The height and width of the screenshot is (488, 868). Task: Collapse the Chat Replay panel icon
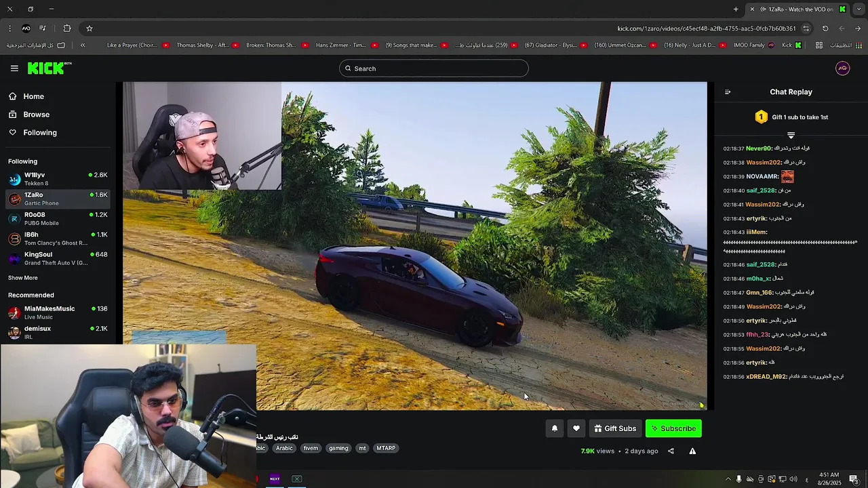click(728, 92)
